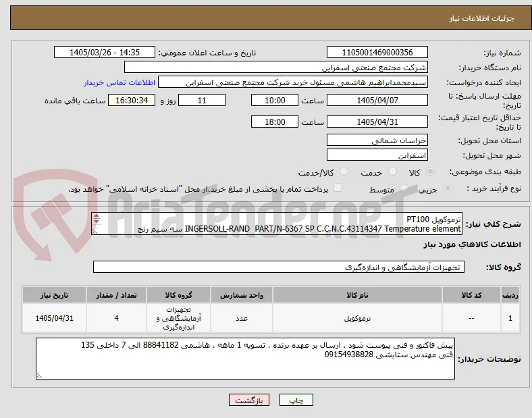Select the کالا/خدمت radio button

(x=344, y=172)
